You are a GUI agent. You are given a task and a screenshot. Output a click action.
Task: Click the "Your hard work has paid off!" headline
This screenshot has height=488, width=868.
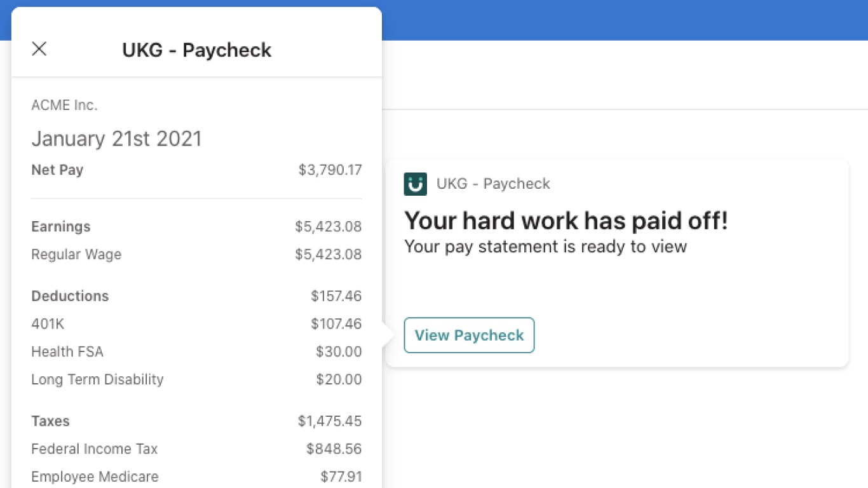click(566, 221)
